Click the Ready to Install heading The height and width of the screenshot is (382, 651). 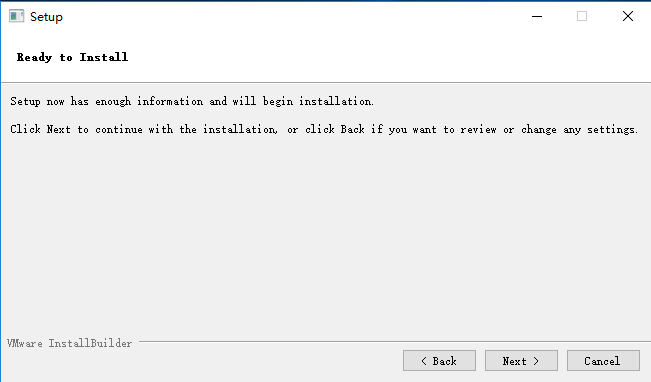(72, 57)
